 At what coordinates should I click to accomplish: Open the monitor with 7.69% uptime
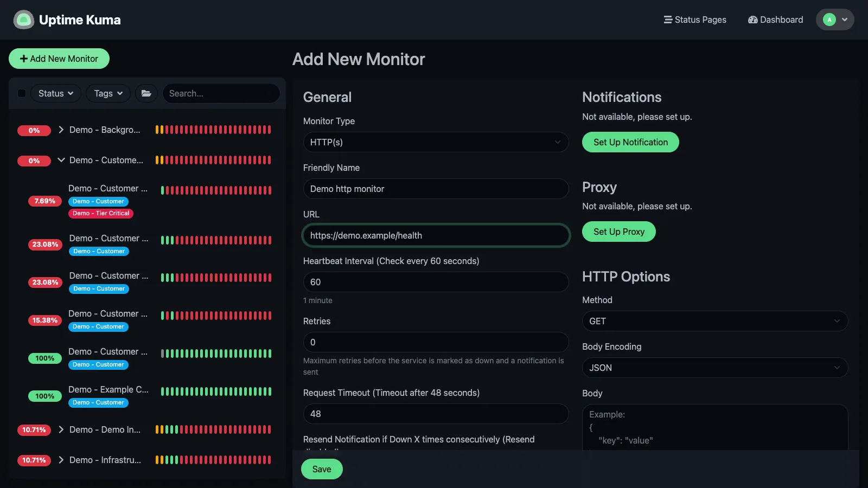(x=108, y=188)
